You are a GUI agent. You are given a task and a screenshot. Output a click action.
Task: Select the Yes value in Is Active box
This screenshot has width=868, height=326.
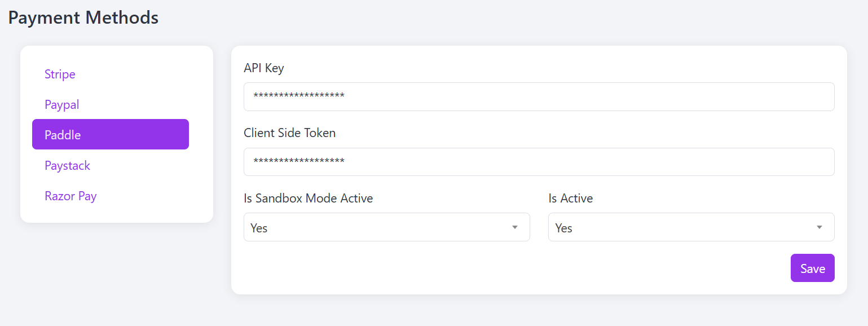click(x=563, y=228)
